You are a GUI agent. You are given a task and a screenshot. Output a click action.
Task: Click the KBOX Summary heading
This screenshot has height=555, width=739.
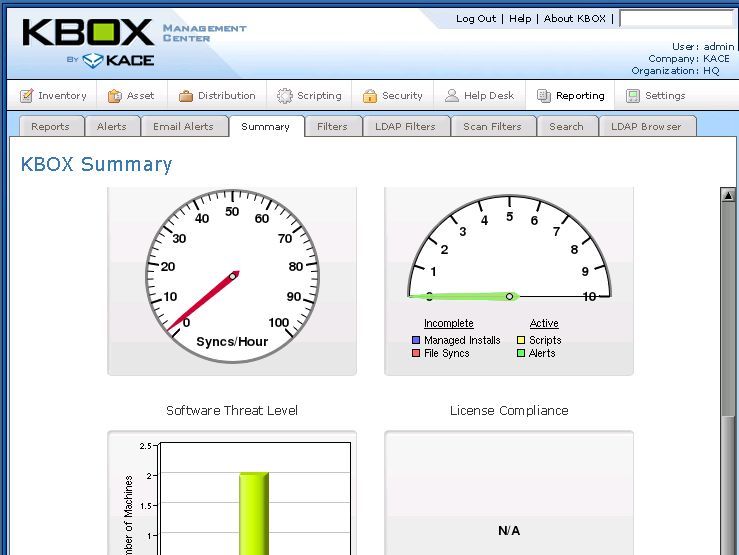click(x=97, y=164)
